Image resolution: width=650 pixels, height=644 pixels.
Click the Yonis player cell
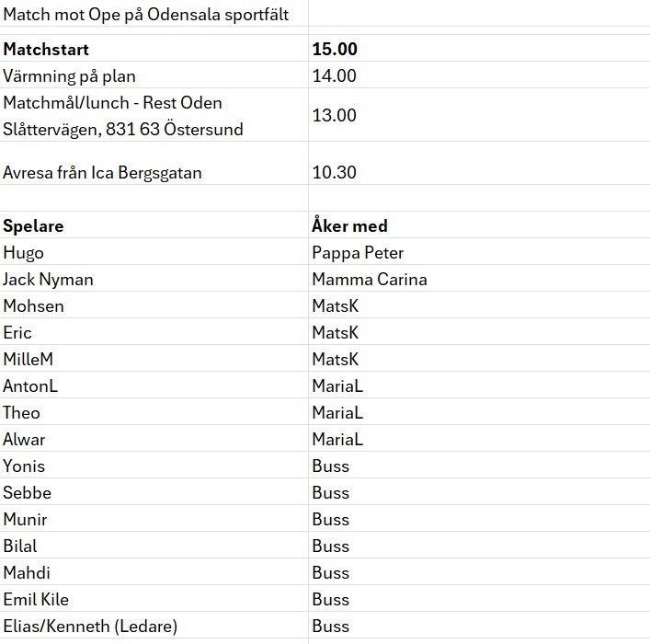[x=154, y=466]
